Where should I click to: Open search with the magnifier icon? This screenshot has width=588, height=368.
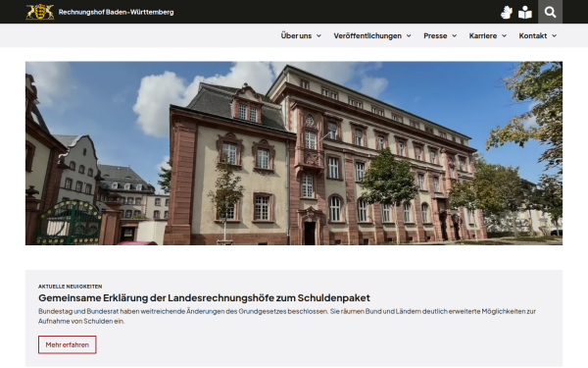(x=550, y=12)
